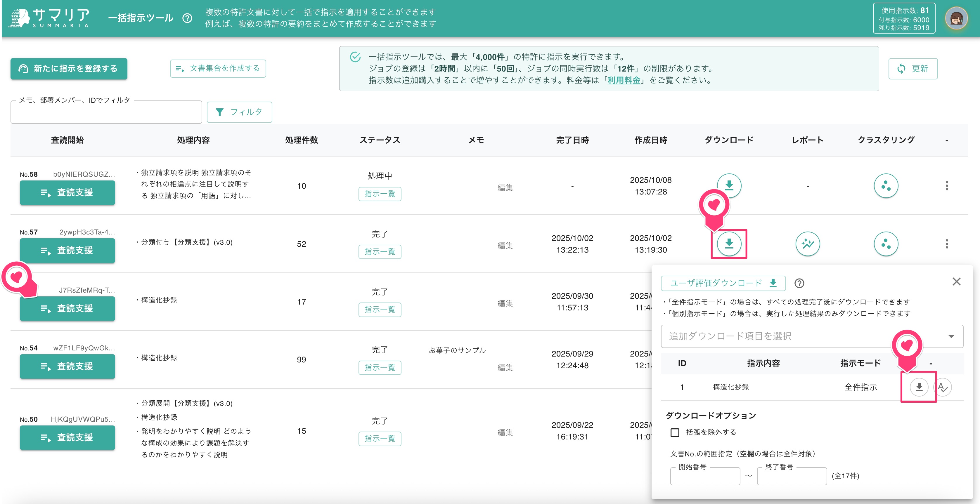Open 指示一覧 for job No.50
This screenshot has height=504, width=980.
[x=380, y=439]
